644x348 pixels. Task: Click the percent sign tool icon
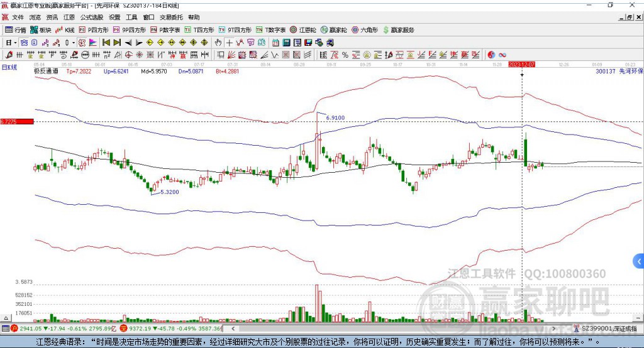coord(345,55)
